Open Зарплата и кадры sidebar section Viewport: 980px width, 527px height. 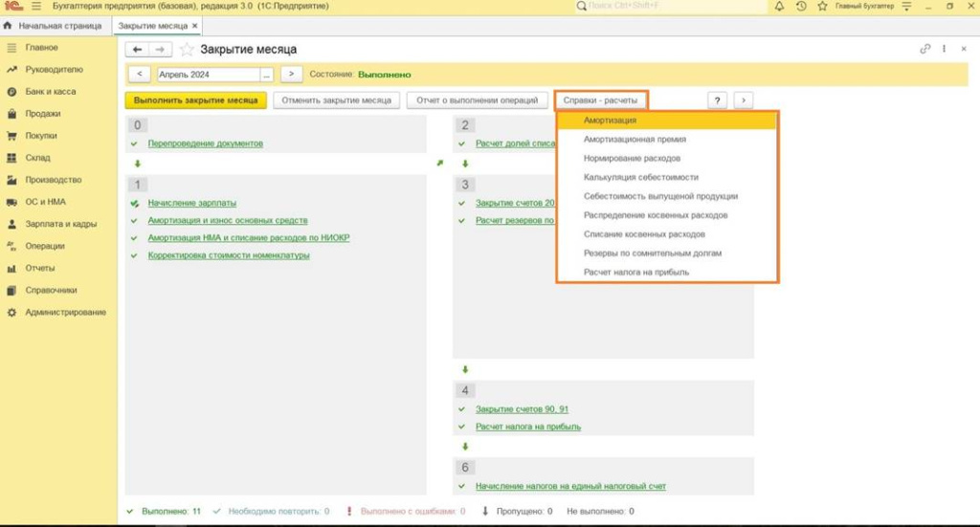point(60,224)
